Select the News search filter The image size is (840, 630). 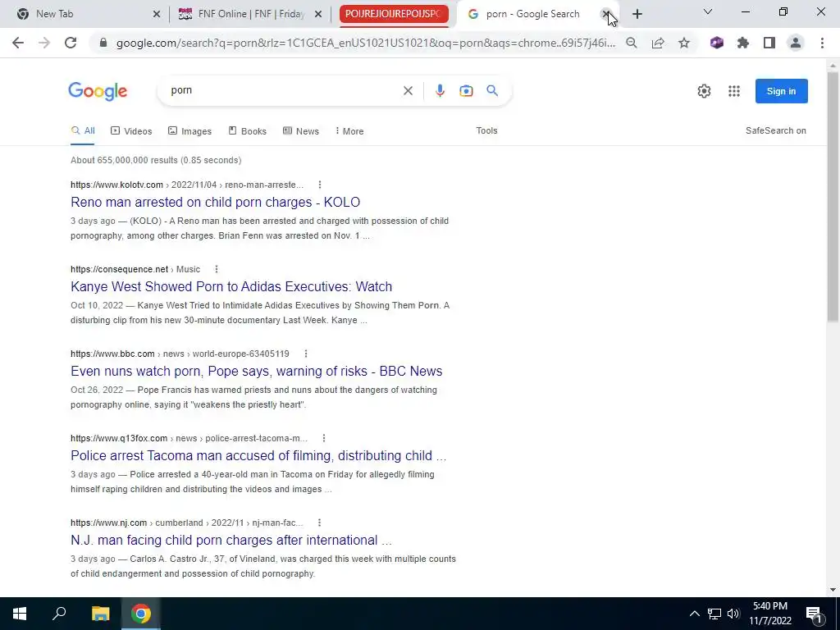click(x=300, y=131)
